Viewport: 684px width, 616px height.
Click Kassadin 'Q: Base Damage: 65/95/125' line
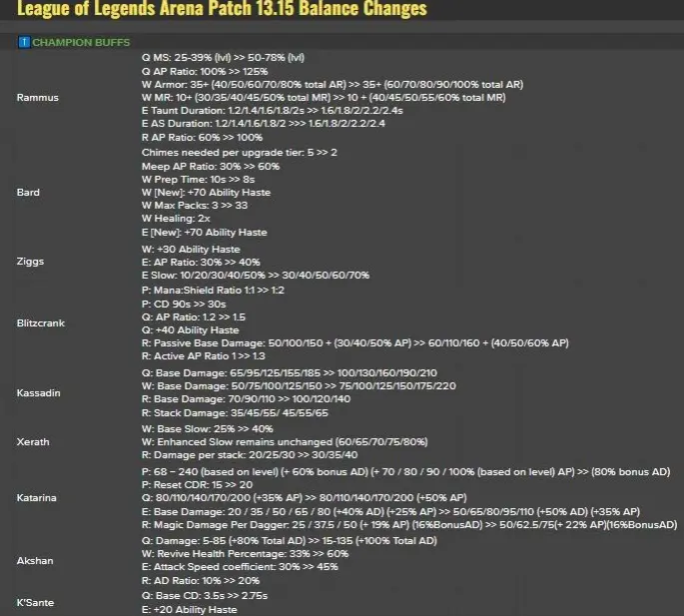pos(290,373)
